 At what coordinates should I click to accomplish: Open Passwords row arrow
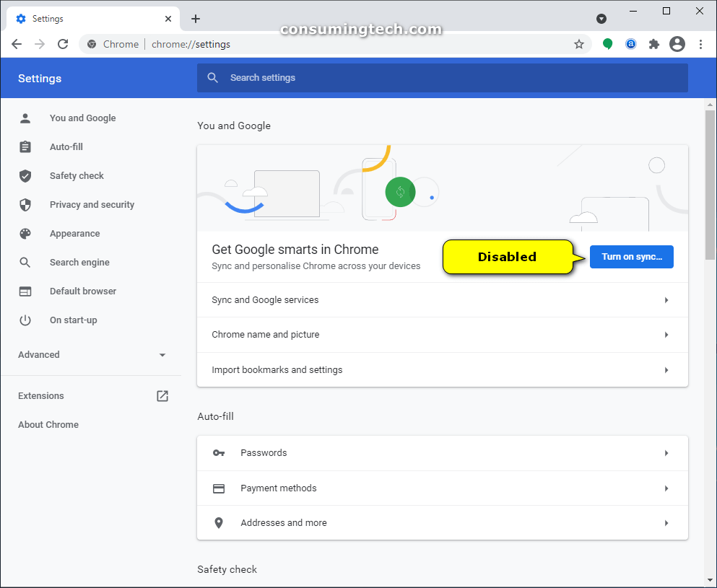pos(666,453)
